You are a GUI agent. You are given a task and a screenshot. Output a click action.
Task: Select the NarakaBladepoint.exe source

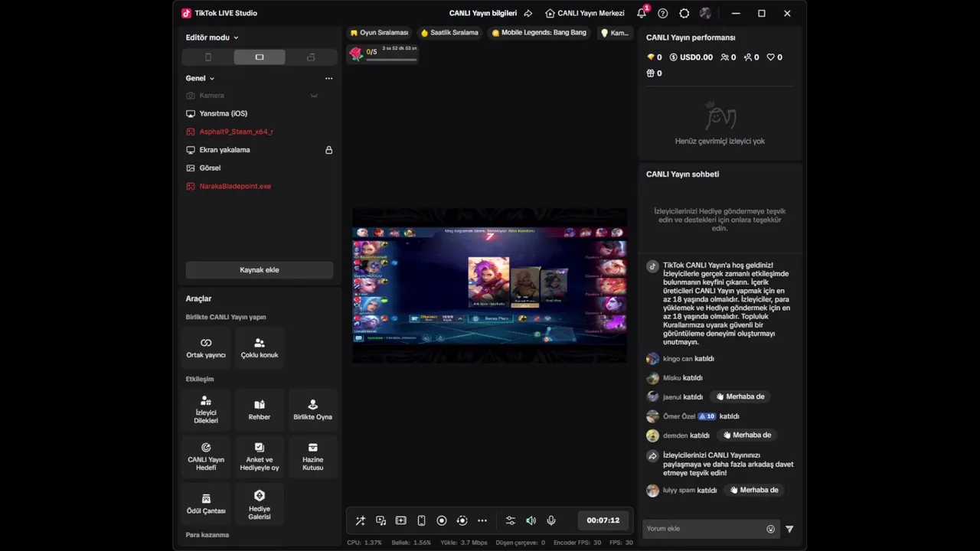[260, 186]
